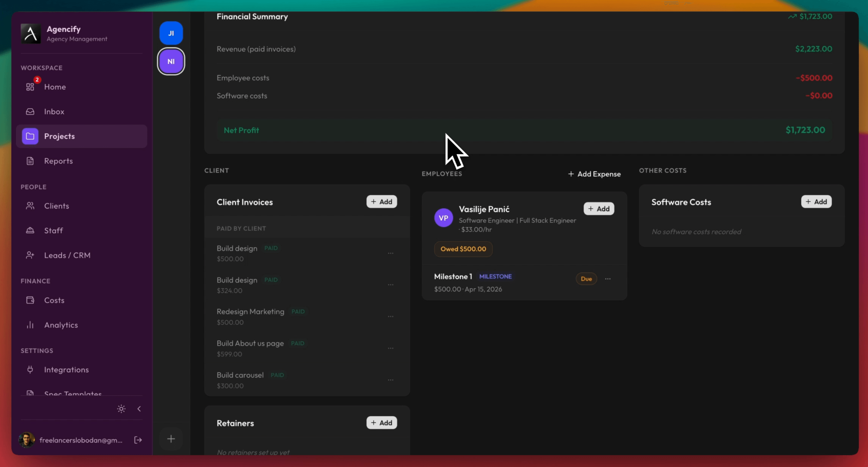The height and width of the screenshot is (467, 868).
Task: Click the user profile avatar at bottom left
Action: coord(26,440)
